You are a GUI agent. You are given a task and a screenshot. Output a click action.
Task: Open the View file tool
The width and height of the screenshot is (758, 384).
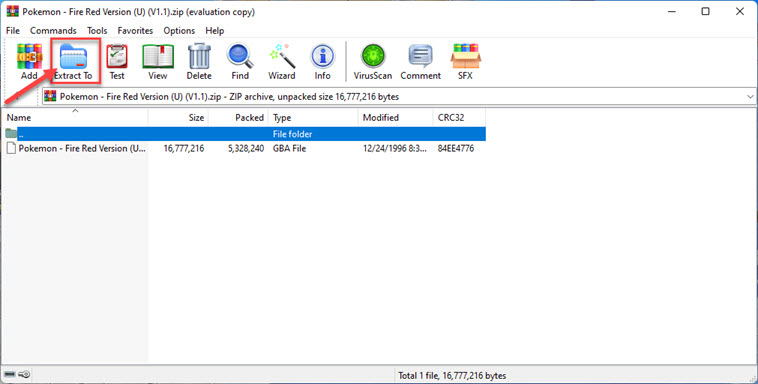[158, 61]
